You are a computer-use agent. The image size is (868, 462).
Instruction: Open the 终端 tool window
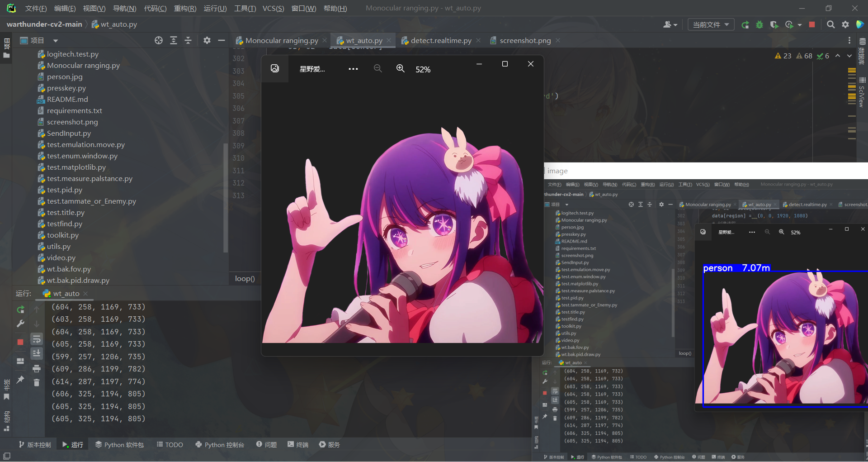(297, 444)
